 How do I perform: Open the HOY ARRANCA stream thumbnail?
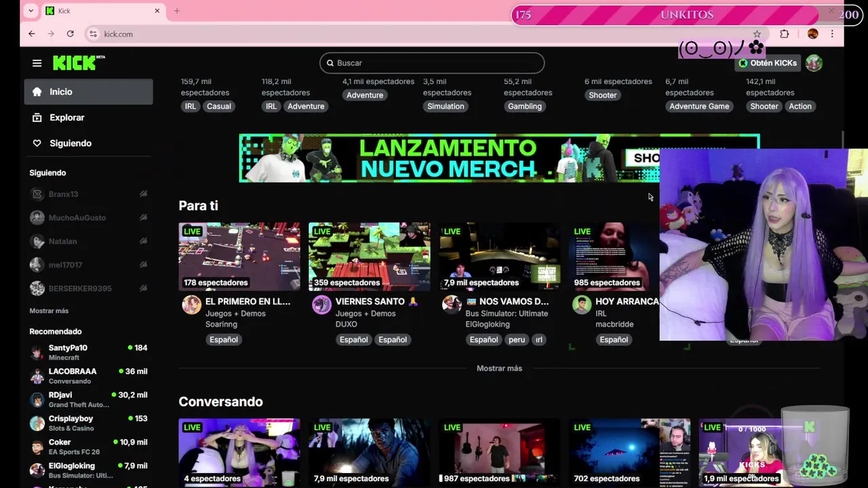(614, 256)
